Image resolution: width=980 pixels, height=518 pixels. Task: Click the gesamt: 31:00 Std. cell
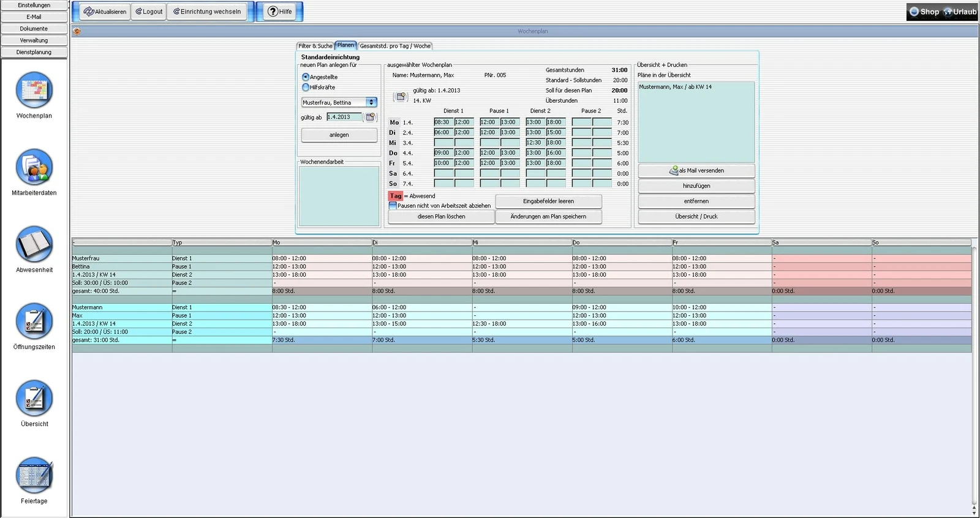point(122,340)
